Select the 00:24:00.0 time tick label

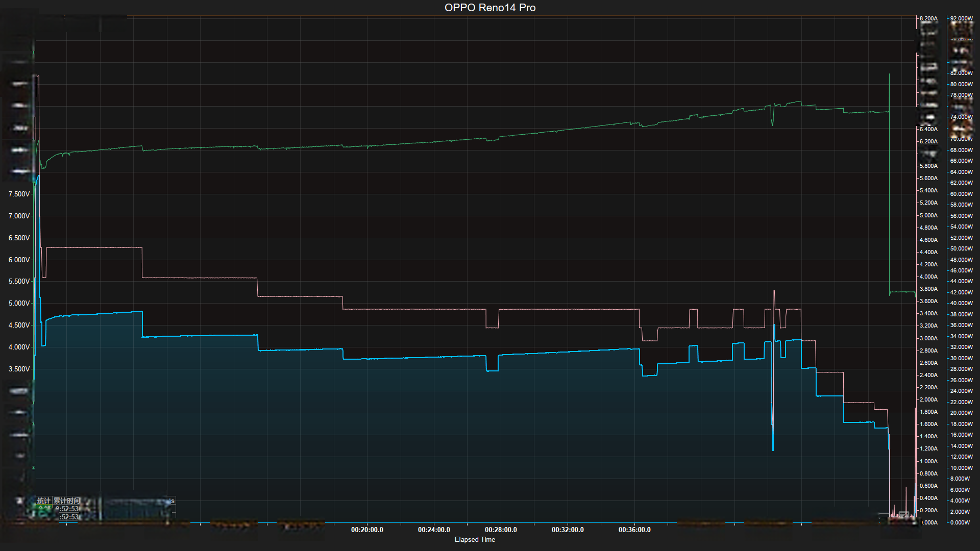click(434, 530)
